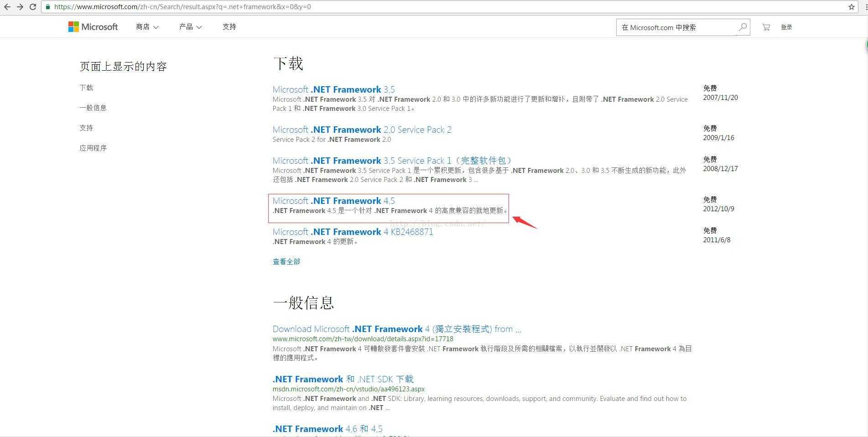Click the search magnifier icon
Viewport: 868px width, 437px height.
tap(743, 27)
